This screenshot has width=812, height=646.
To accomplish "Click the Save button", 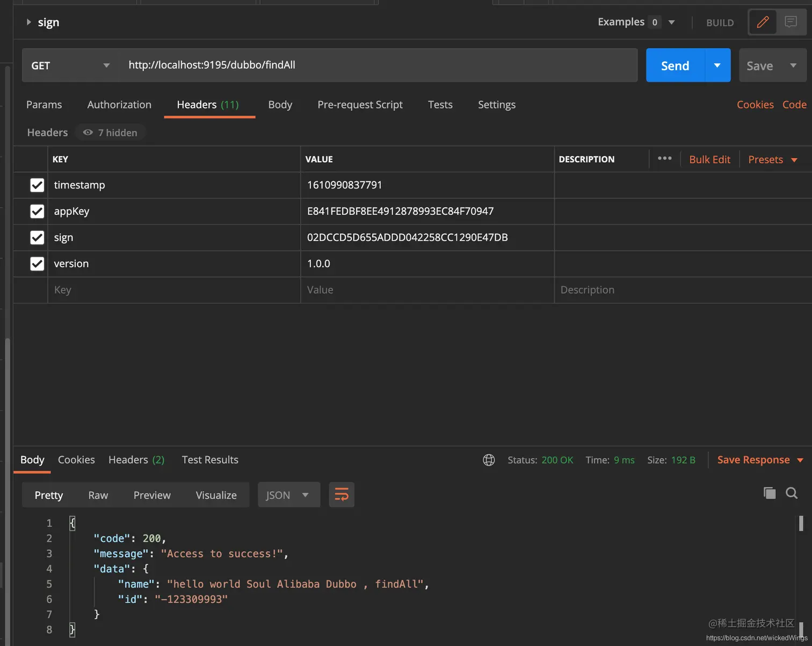I will (760, 66).
